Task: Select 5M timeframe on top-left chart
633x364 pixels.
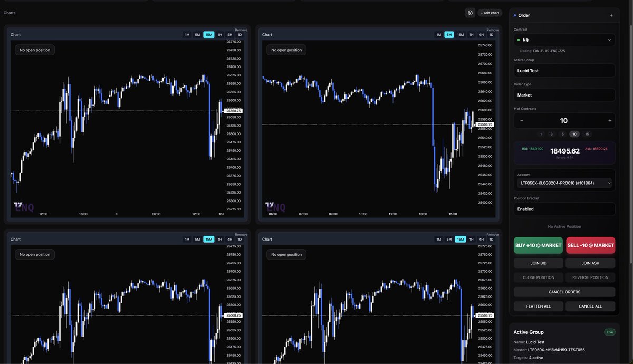Action: pos(197,35)
